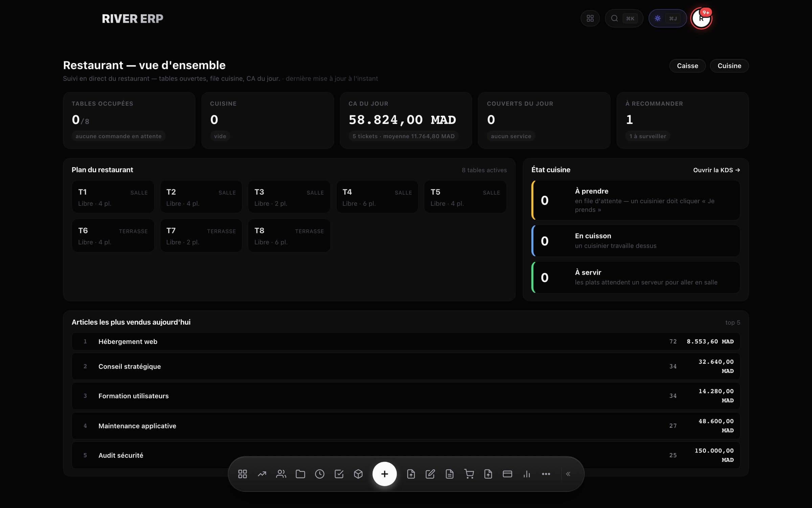Open the credit card icon in the dock
812x508 pixels.
coord(507,474)
